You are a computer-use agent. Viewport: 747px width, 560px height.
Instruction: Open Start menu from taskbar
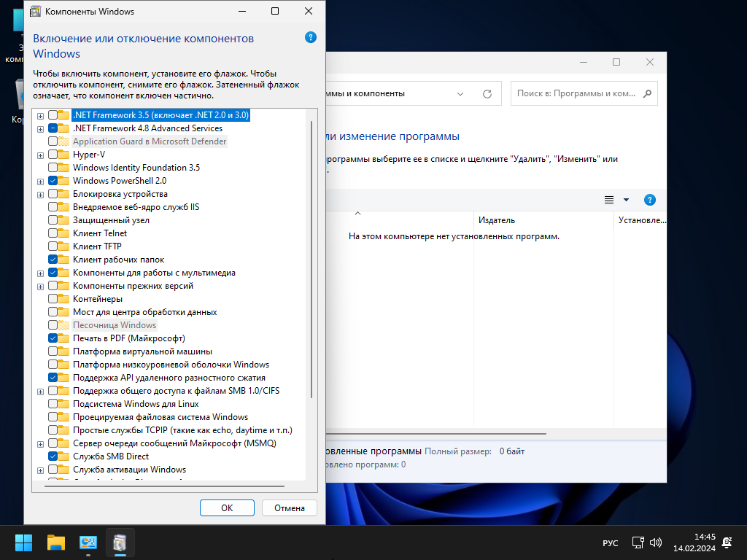[x=23, y=542]
